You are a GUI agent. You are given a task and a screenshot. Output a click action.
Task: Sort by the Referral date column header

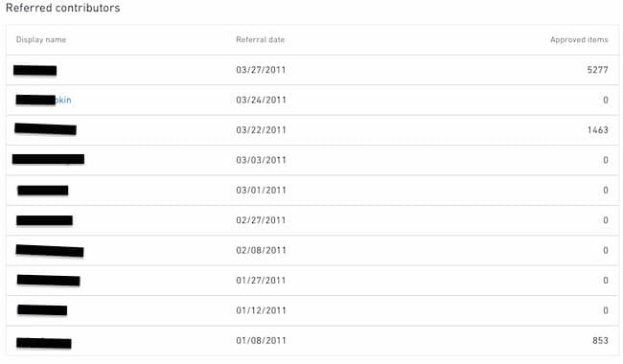[x=261, y=39]
